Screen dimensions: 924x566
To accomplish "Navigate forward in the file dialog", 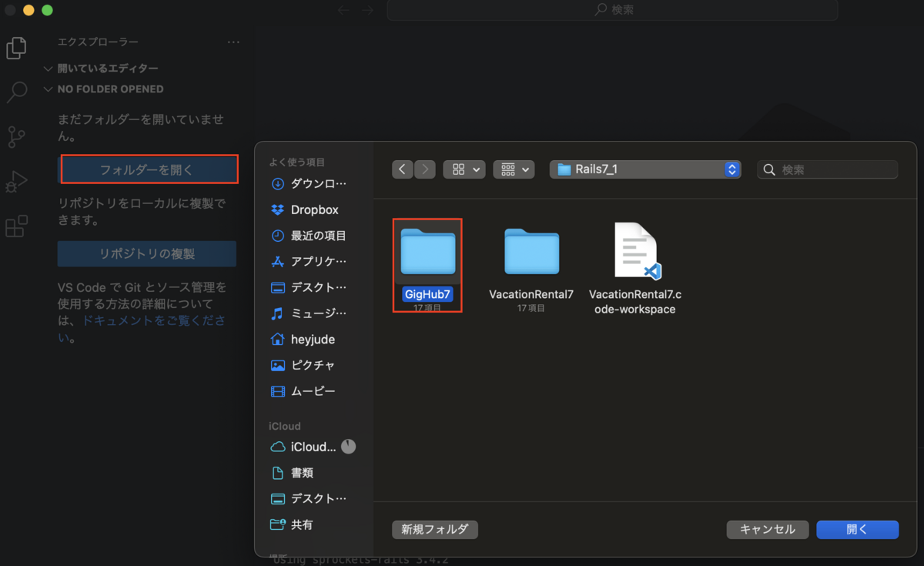I will (425, 169).
